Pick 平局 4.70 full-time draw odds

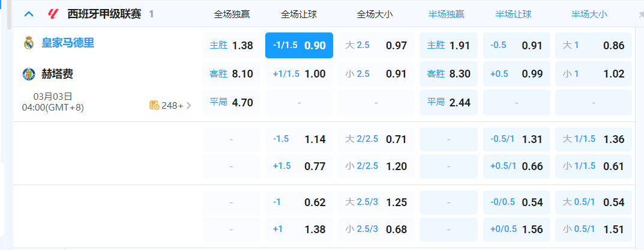pyautogui.click(x=231, y=103)
